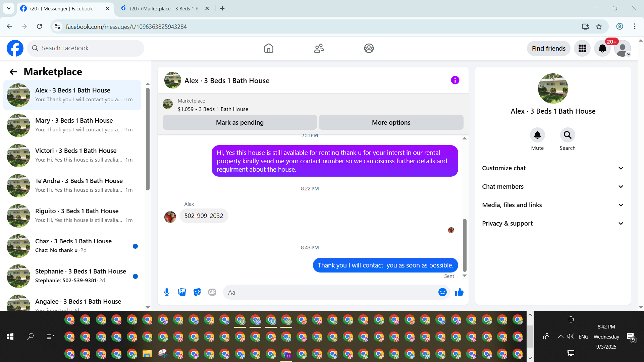This screenshot has height=362, width=644.
Task: Close the Marketplace browser tab
Action: click(207, 9)
